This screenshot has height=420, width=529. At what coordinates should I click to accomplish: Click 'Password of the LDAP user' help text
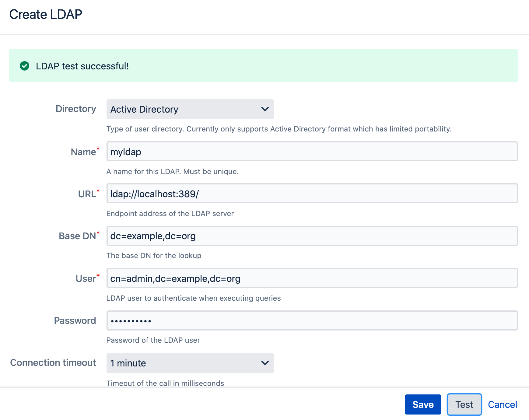click(x=153, y=340)
